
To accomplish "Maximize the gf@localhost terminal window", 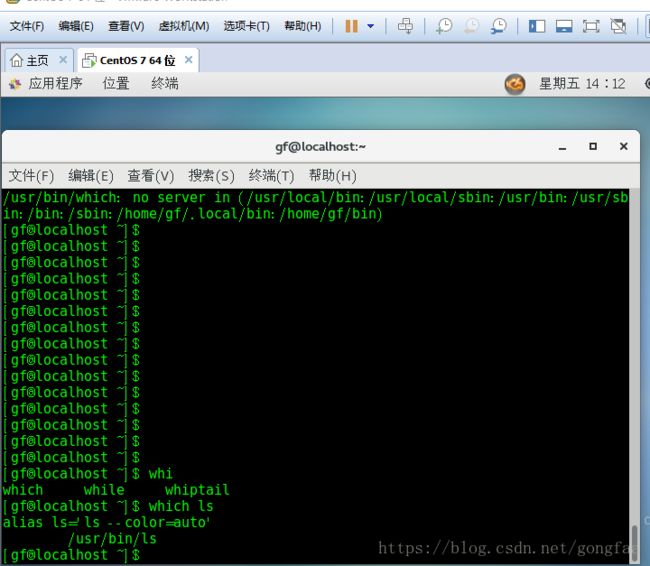I will pyautogui.click(x=593, y=146).
